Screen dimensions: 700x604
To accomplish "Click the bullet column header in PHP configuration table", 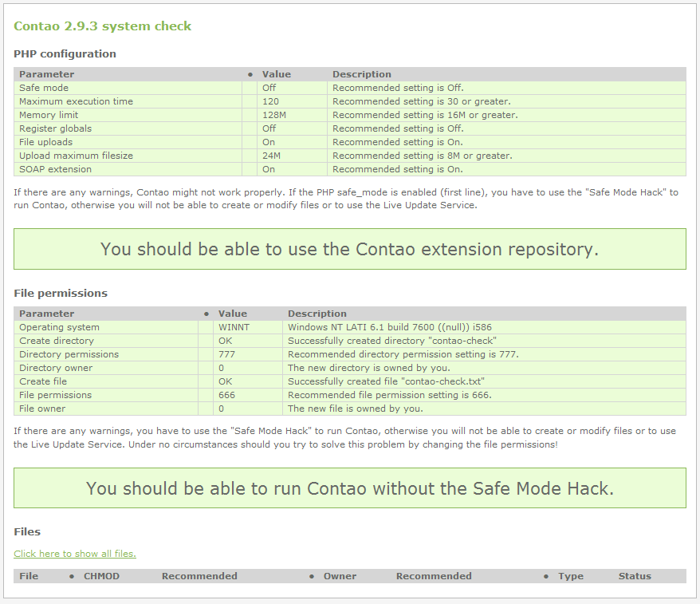I will (250, 74).
